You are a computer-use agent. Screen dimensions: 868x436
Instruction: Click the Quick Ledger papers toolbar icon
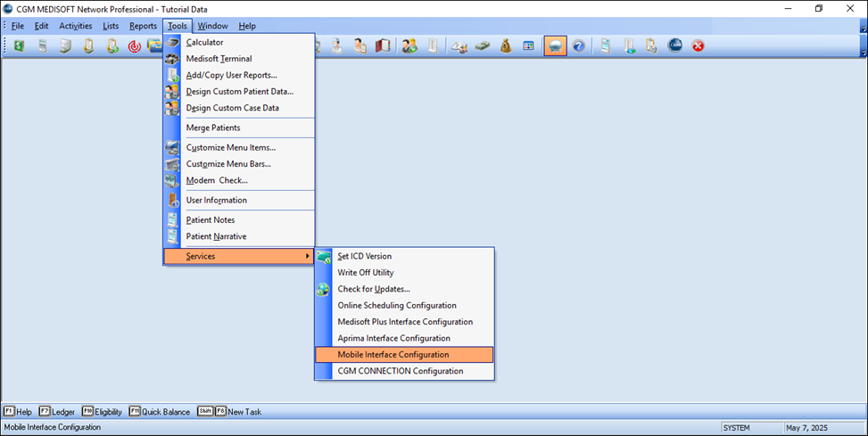tap(459, 46)
